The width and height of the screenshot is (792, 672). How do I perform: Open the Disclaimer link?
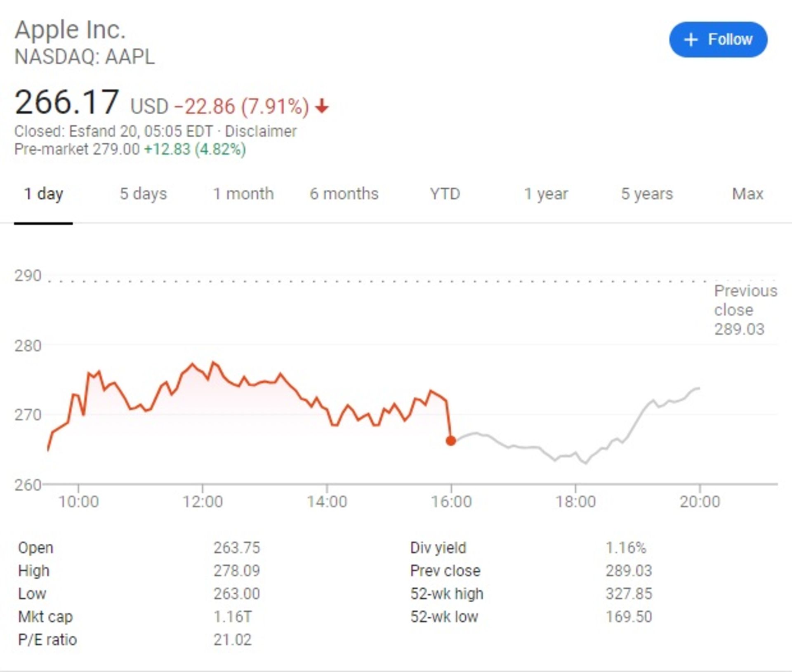[261, 131]
